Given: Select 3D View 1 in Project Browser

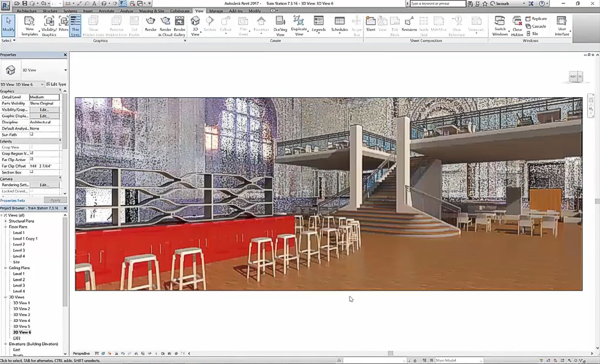Looking at the screenshot, I should 22,303.
